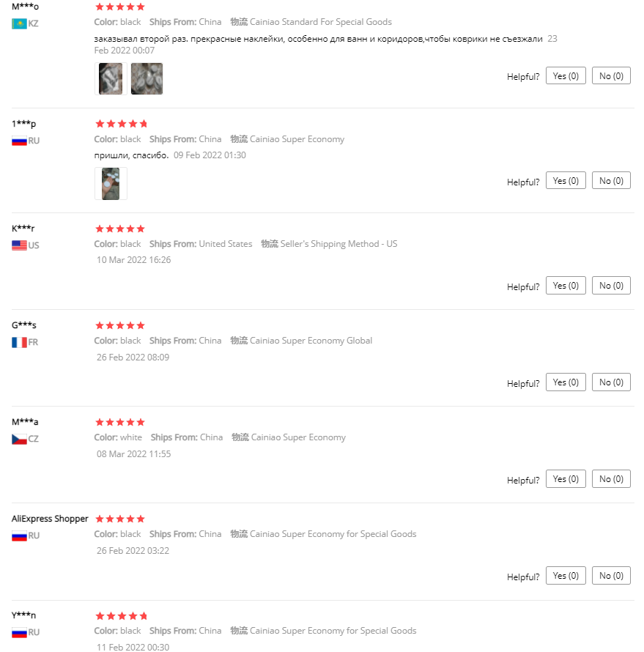Mark M***o's review helpful with Yes
This screenshot has height=652, width=644.
(x=566, y=75)
